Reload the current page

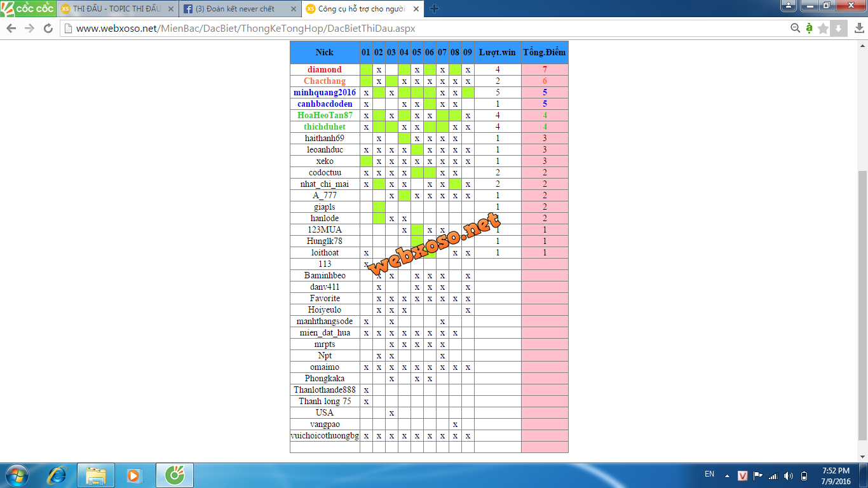pos(48,29)
